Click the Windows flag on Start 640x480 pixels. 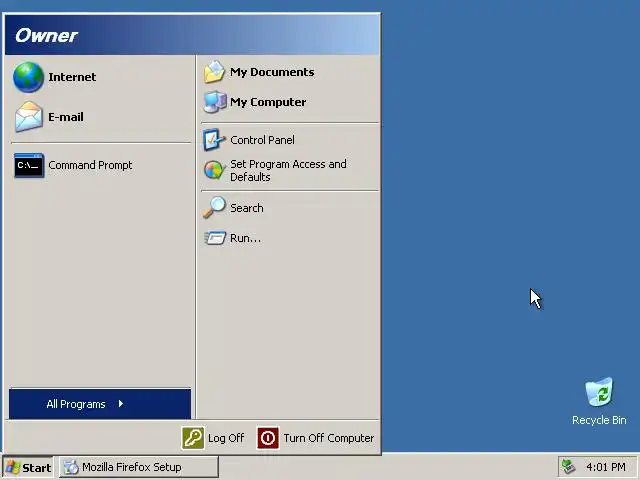point(13,467)
